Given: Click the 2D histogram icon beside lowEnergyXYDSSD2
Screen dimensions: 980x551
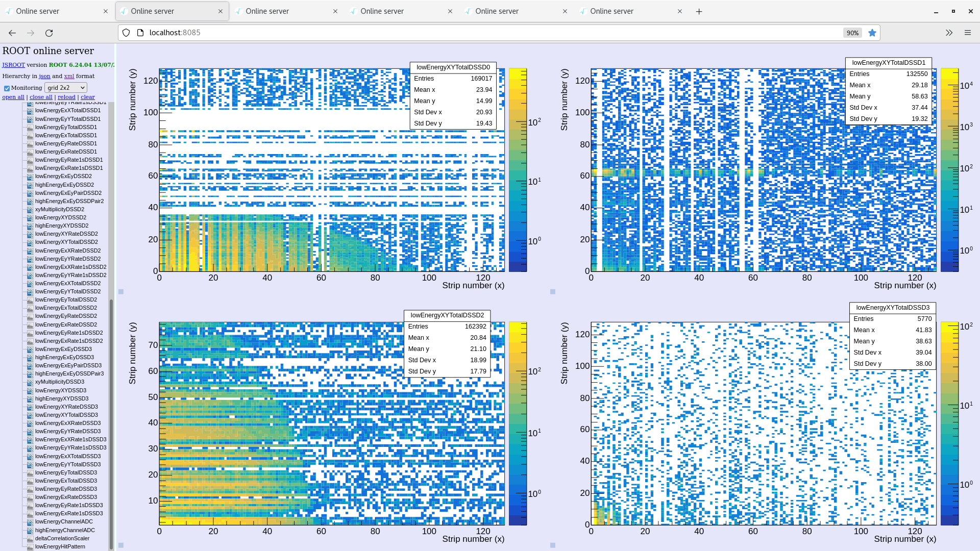Looking at the screenshot, I should 30,217.
